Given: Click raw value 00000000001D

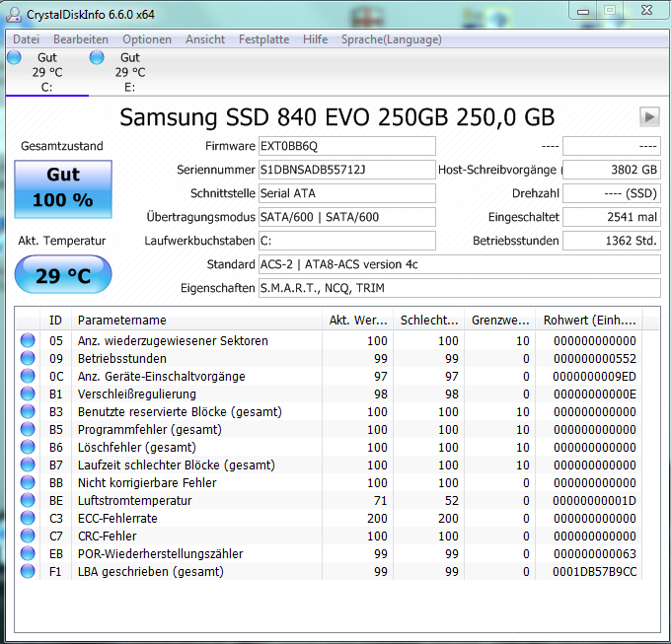Looking at the screenshot, I should [x=594, y=501].
